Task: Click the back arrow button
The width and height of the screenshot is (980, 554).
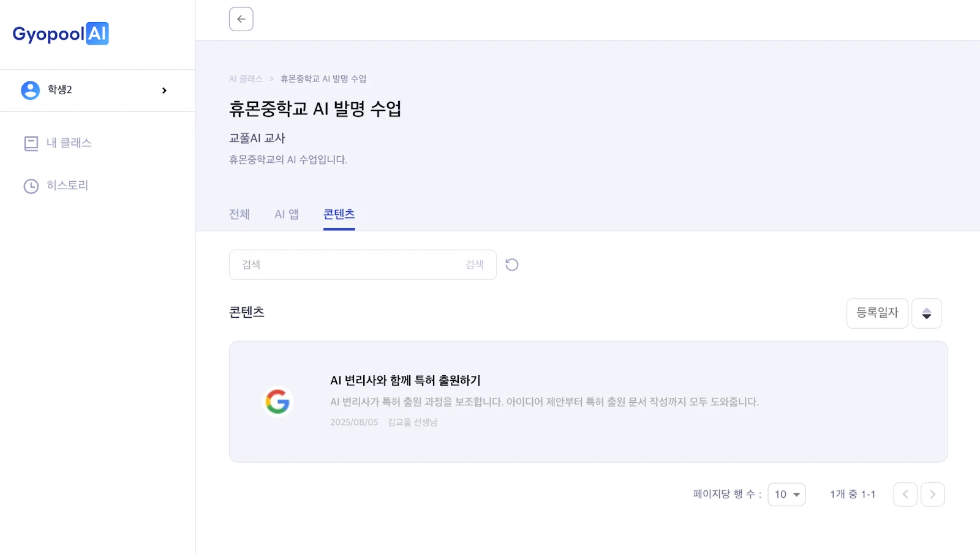Action: (241, 19)
